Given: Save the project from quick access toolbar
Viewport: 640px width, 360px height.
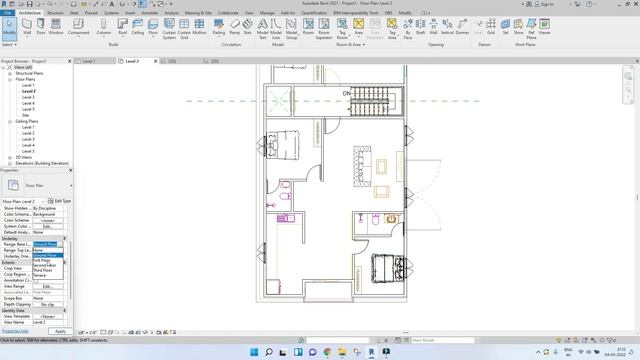Looking at the screenshot, I should 29,4.
